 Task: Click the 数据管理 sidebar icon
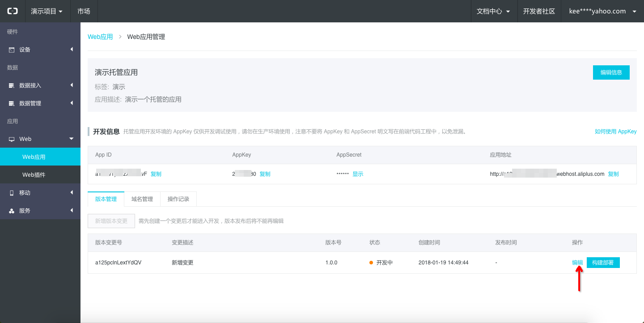click(12, 103)
